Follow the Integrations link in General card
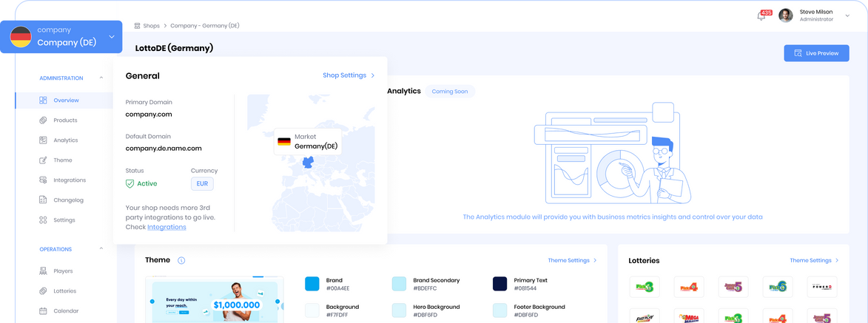Screen dimensions: 868x323 [166, 227]
